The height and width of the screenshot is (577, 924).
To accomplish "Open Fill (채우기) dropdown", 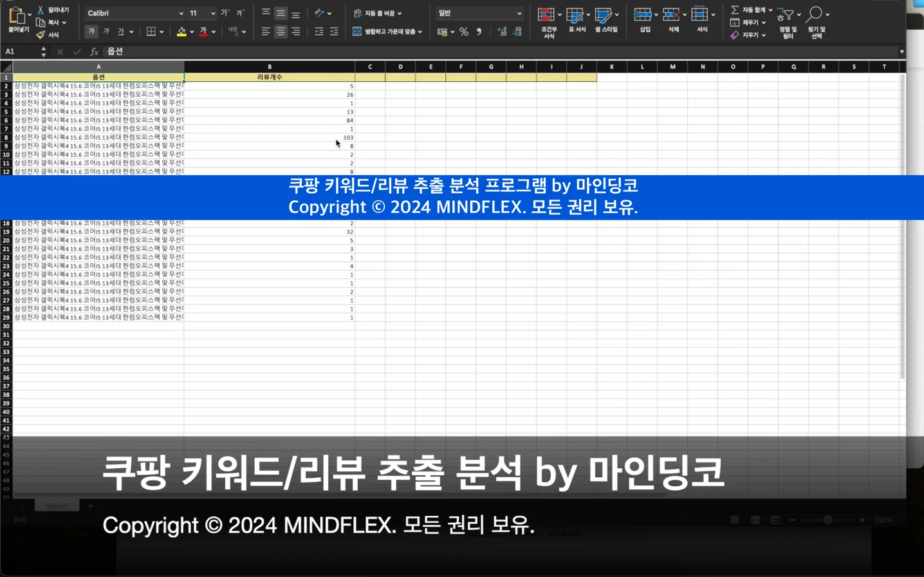I will (x=748, y=23).
